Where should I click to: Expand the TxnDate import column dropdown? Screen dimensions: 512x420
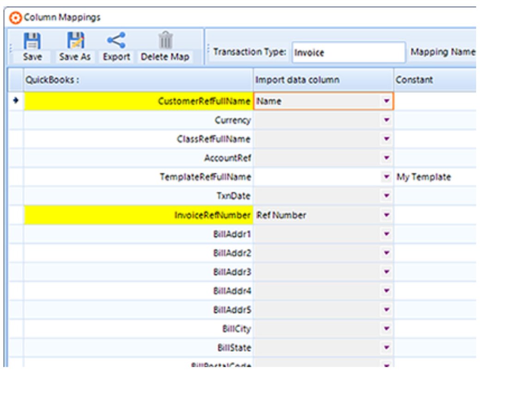(387, 196)
